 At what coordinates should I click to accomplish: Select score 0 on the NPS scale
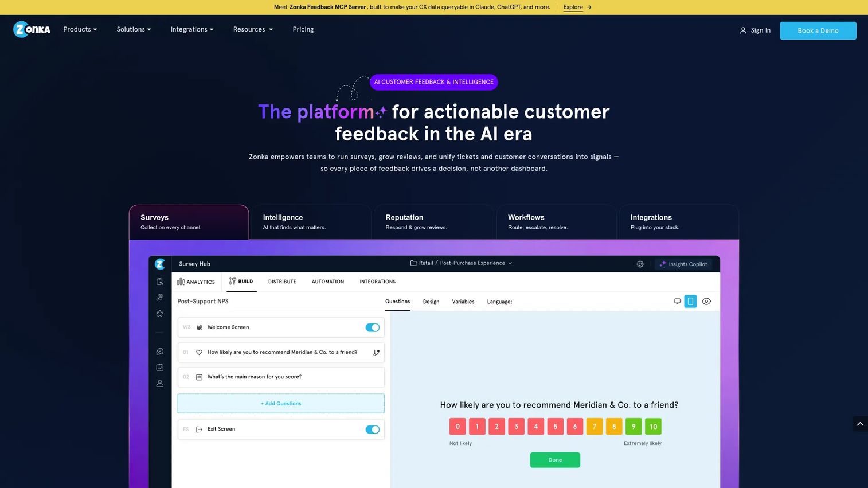(458, 427)
